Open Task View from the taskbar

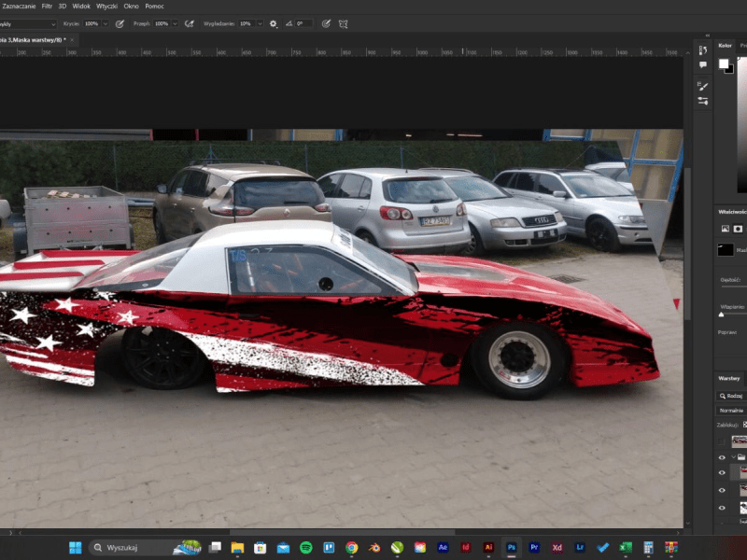(x=215, y=548)
